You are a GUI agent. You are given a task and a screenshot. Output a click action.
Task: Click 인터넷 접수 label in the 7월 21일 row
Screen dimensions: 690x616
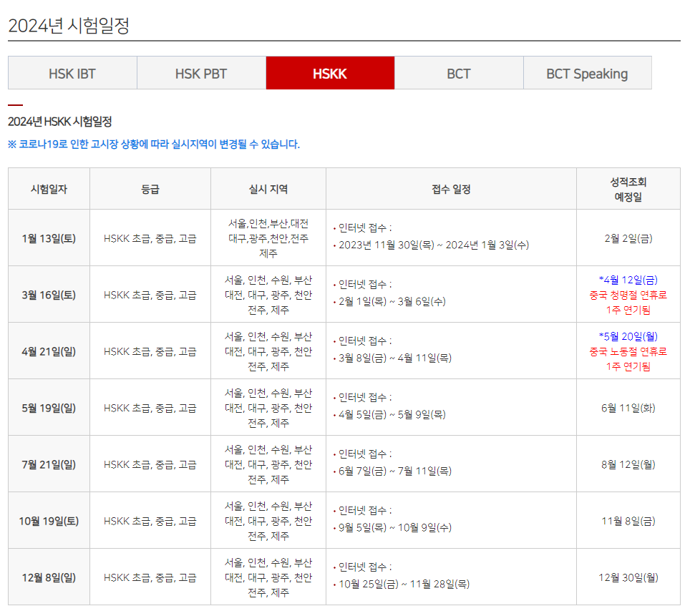(x=365, y=454)
